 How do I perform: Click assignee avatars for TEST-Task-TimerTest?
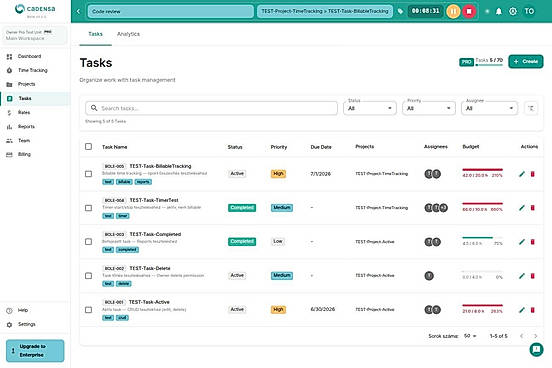(436, 208)
